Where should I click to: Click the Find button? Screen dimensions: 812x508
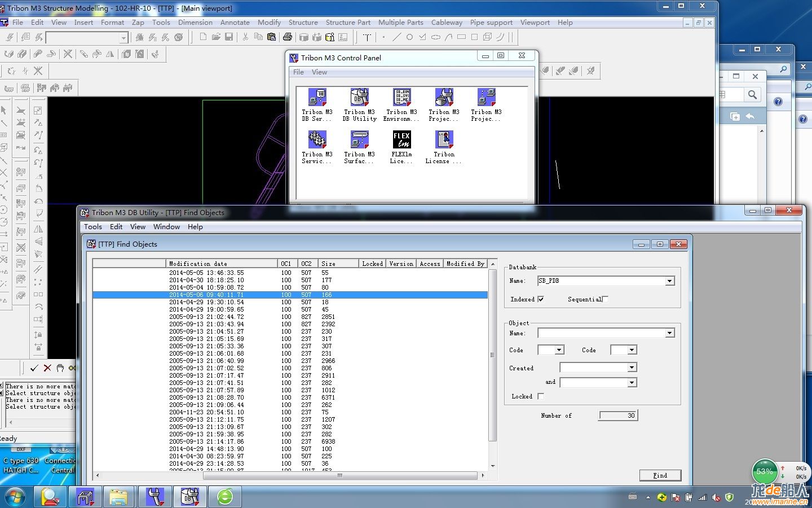[660, 475]
